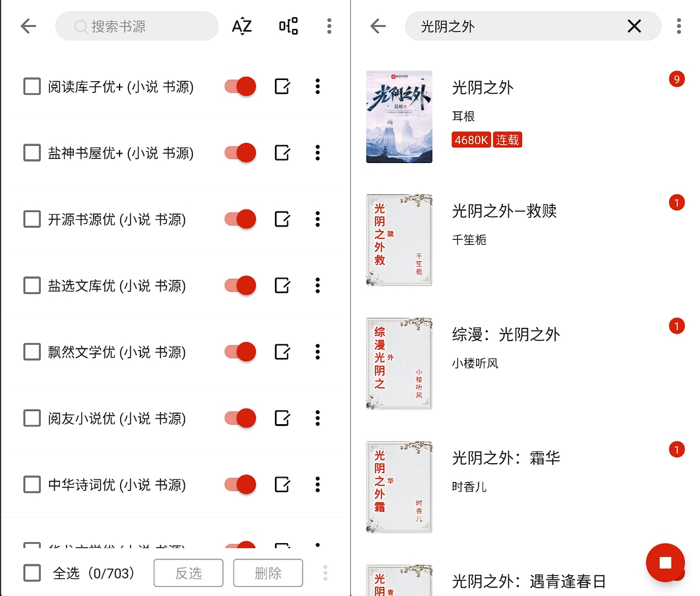Click the back arrow in search results panel
Viewport: 700px width, 596px height.
click(377, 26)
